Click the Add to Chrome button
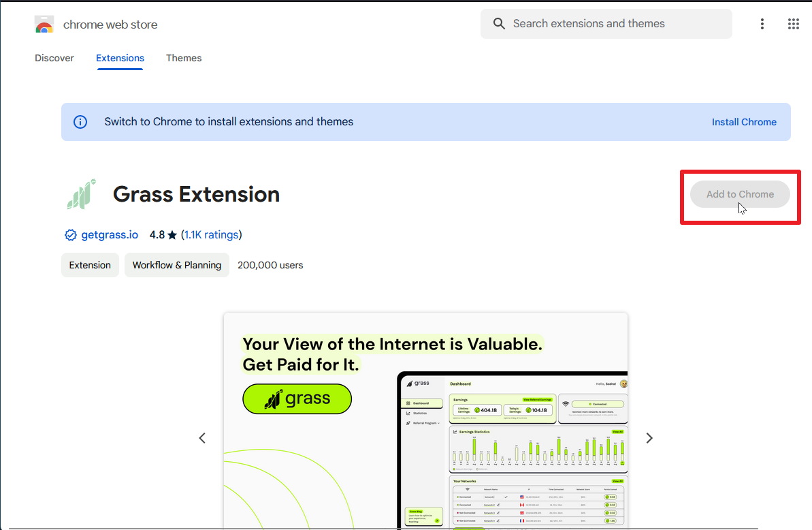812x530 pixels. [x=740, y=194]
